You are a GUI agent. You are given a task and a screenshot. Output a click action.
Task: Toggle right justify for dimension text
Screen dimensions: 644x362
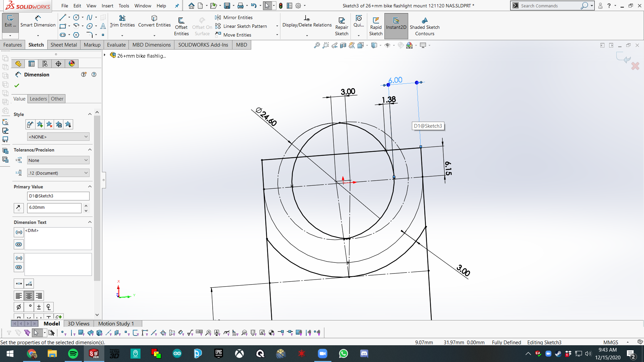tap(39, 296)
